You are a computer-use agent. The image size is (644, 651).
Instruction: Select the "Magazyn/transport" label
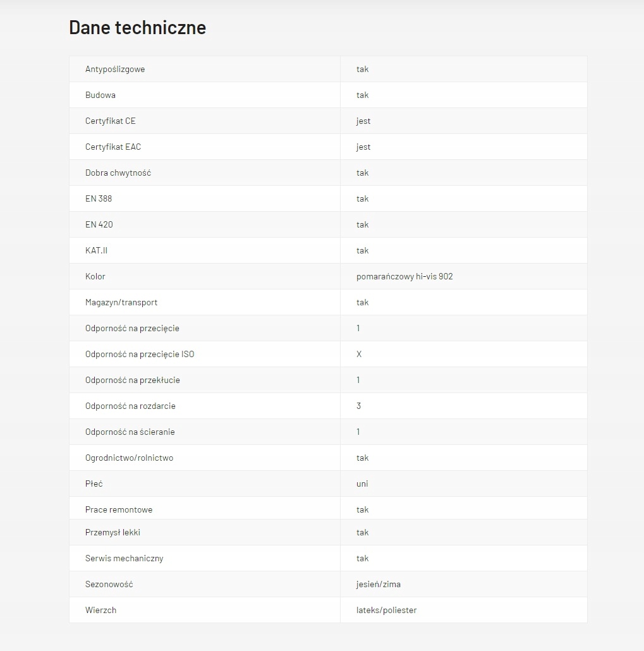pyautogui.click(x=121, y=302)
